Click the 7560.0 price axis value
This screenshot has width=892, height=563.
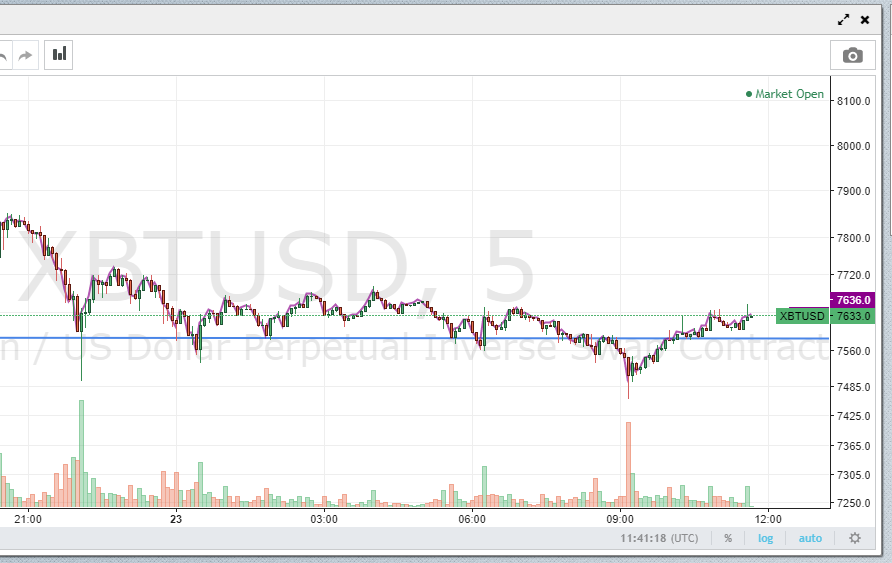(853, 351)
